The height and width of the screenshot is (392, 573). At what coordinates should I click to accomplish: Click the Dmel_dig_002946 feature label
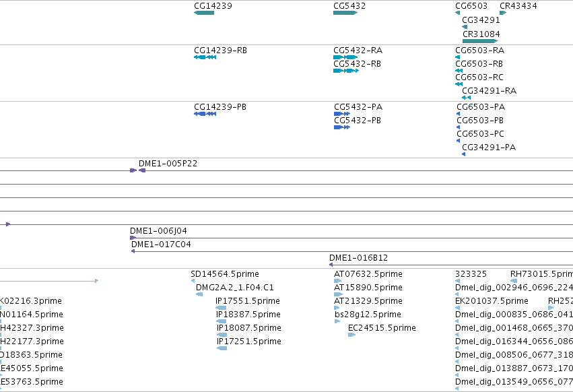click(514, 288)
